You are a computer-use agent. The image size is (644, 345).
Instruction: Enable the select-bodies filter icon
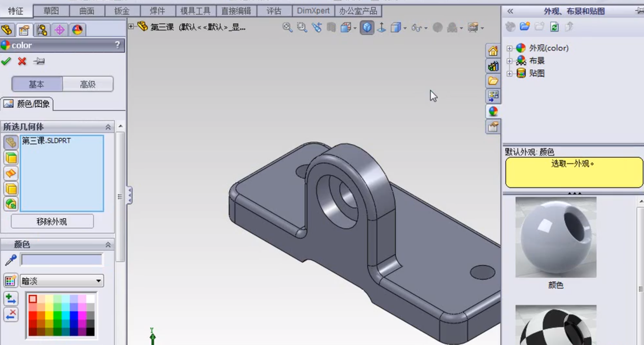click(x=11, y=189)
